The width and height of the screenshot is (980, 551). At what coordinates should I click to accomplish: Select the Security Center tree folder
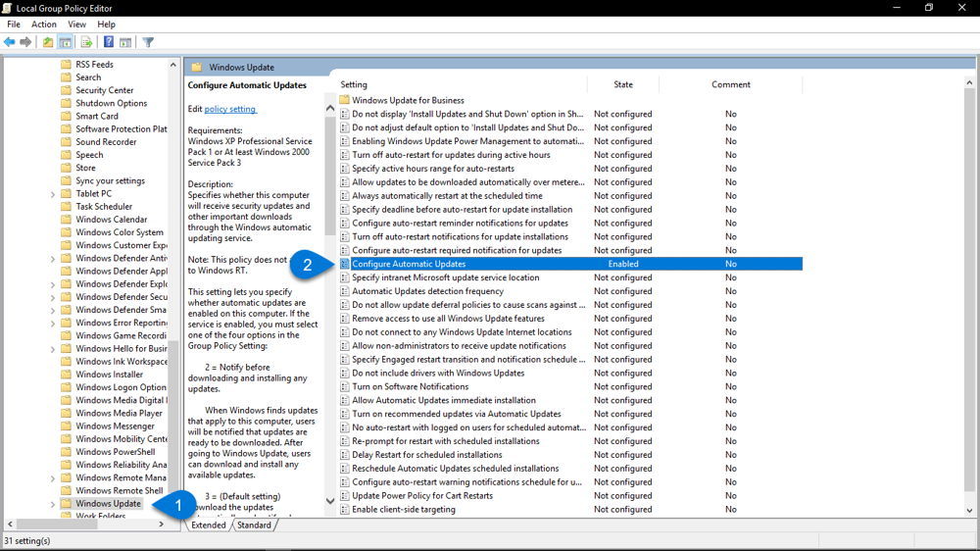point(105,90)
